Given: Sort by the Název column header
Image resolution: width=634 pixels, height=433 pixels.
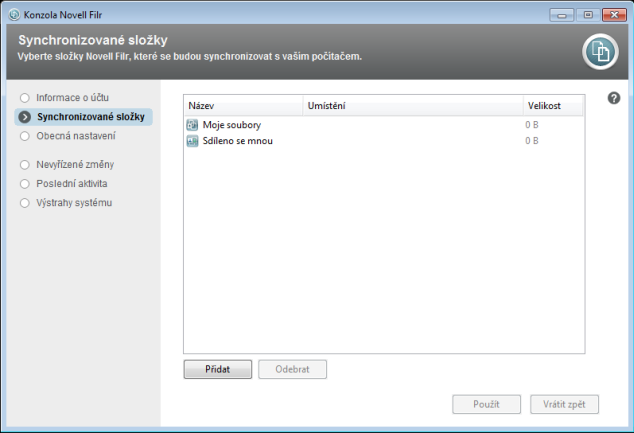Looking at the screenshot, I should (243, 106).
